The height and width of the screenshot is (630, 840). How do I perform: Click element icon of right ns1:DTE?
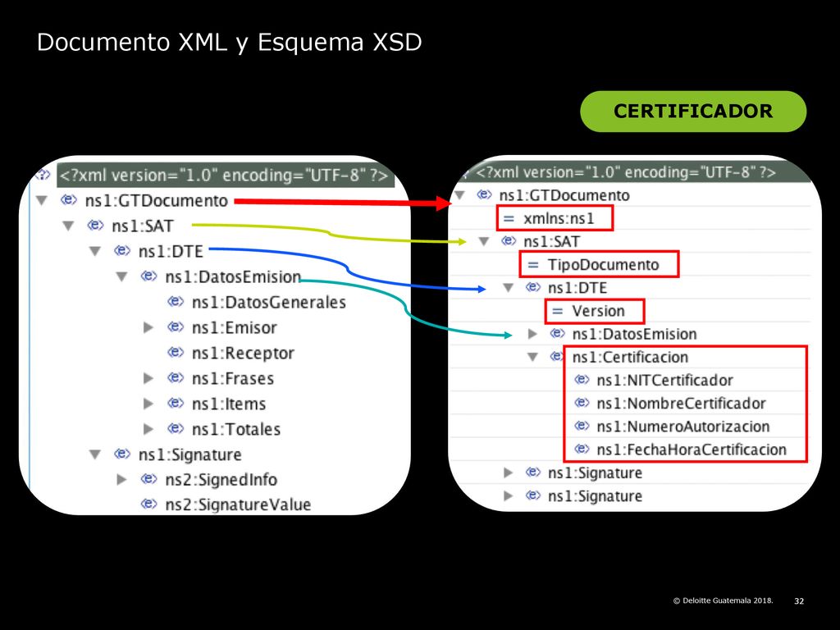pos(533,286)
